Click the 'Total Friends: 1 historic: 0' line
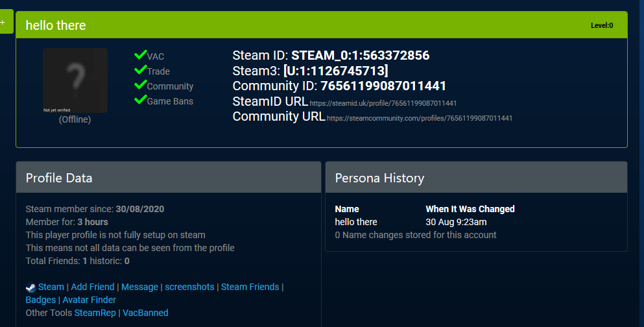 [x=78, y=261]
